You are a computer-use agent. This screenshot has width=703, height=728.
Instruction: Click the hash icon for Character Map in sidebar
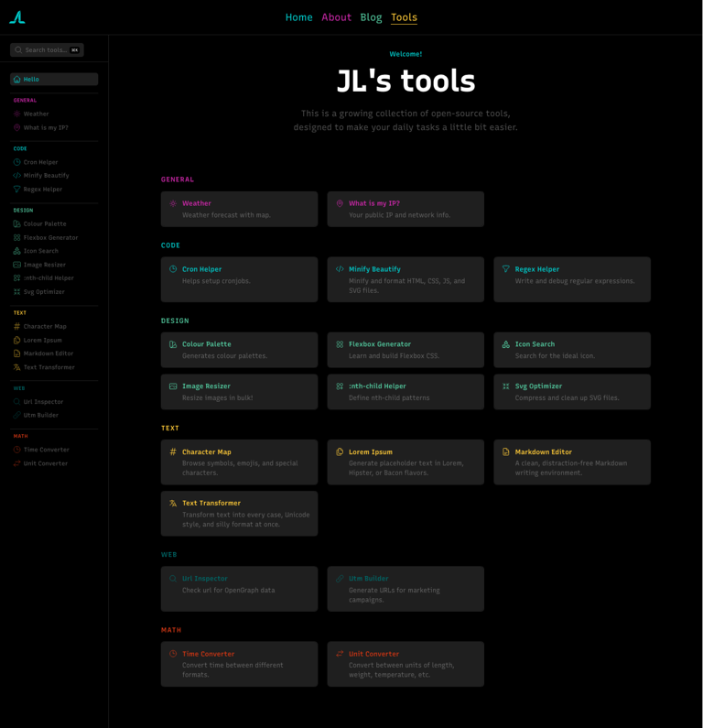[16, 326]
